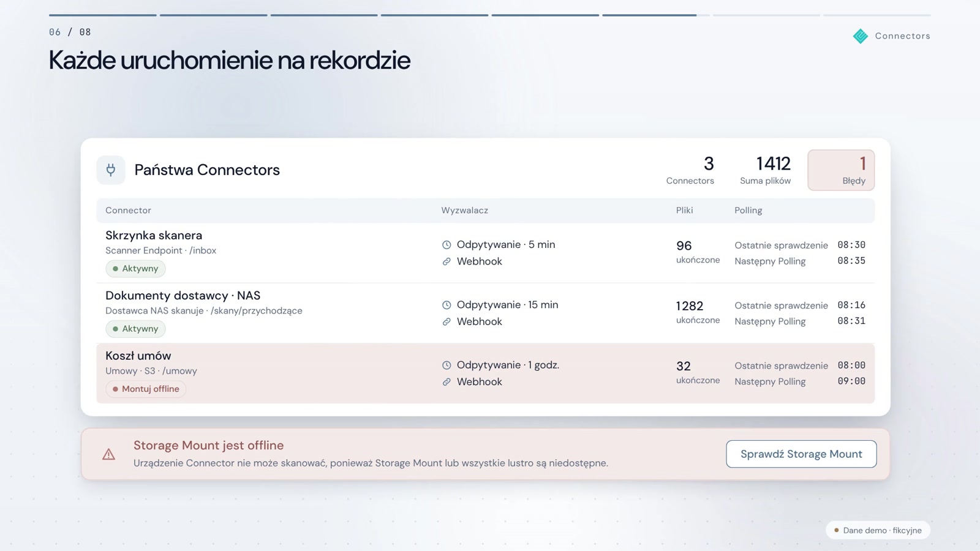Click the clock icon for Odpytywanie 1 godz.
Screen dimensions: 980x551
(x=447, y=365)
